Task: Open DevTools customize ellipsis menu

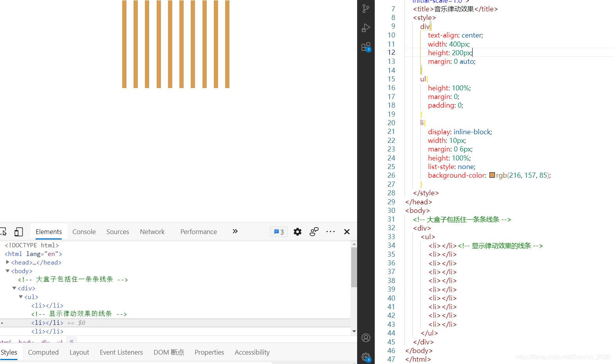Action: 330,232
